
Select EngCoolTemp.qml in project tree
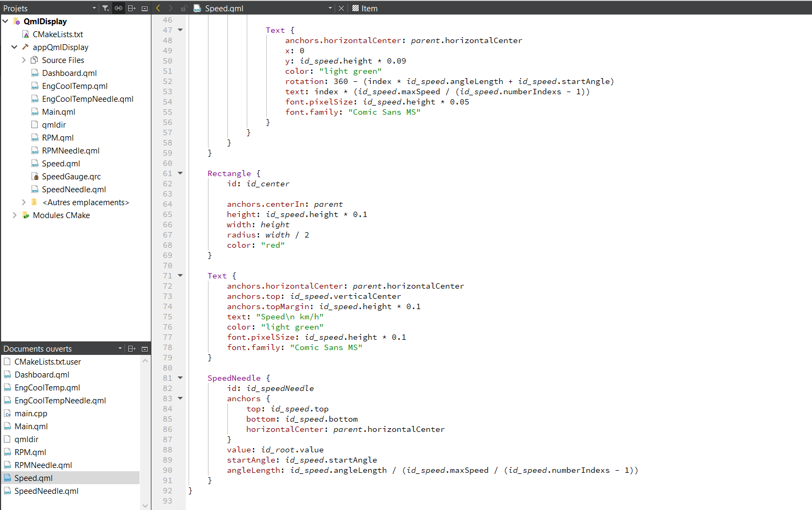[75, 86]
